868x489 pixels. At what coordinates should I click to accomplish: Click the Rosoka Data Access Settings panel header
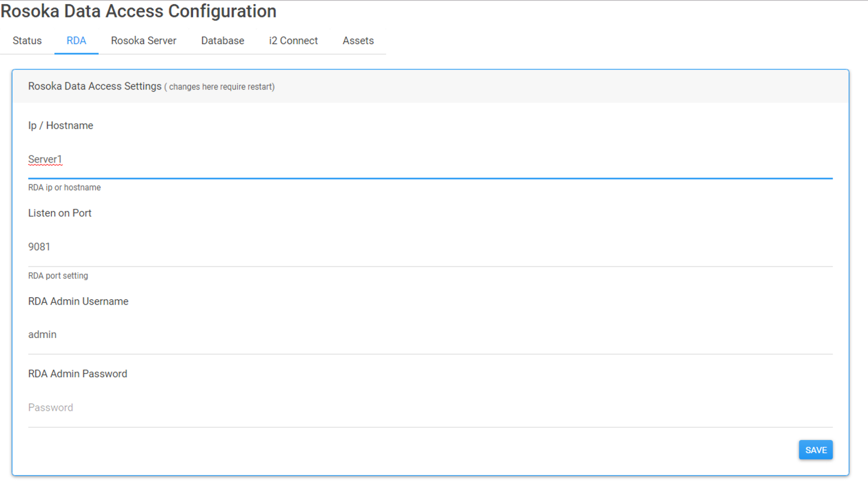coord(94,86)
